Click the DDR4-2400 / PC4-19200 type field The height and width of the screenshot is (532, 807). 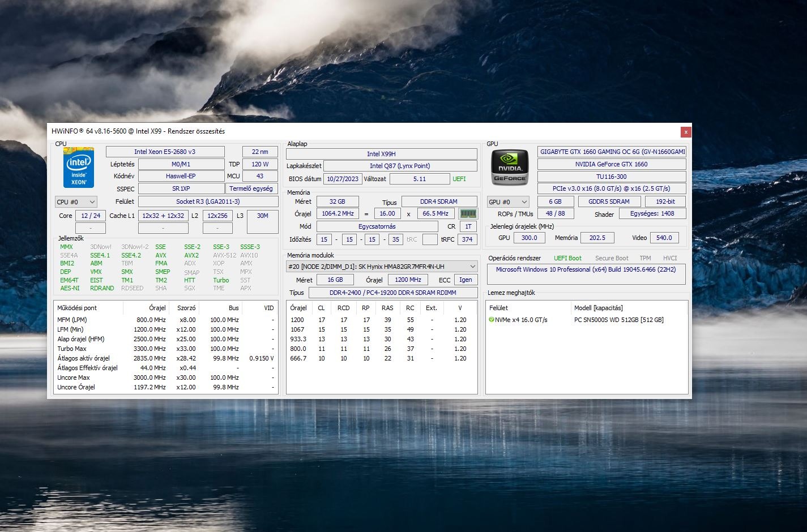[x=392, y=293]
